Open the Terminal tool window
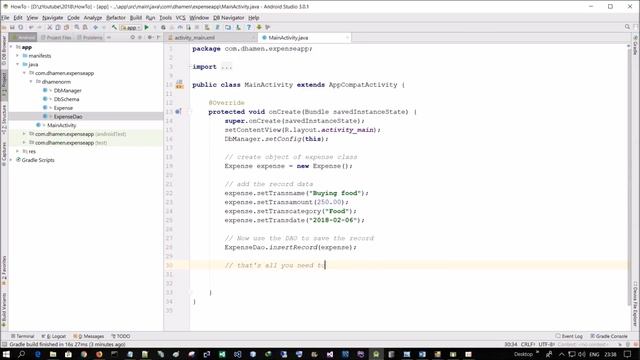The image size is (640, 360). point(22,336)
